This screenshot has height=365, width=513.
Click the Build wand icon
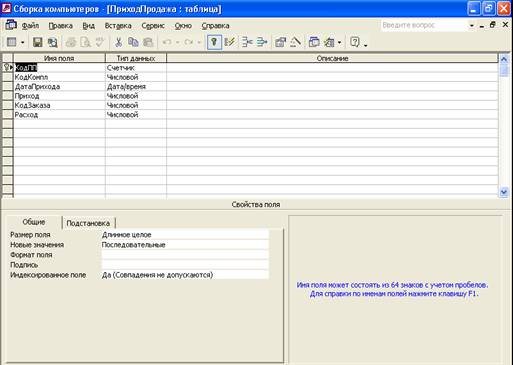pos(295,42)
